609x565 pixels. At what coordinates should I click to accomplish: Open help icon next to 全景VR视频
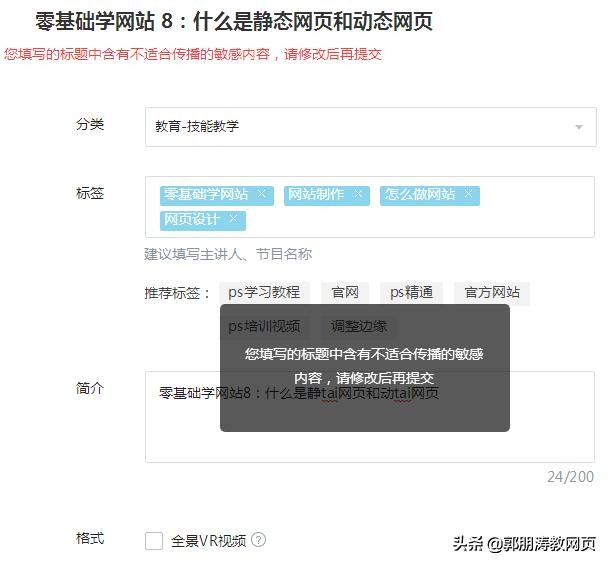pyautogui.click(x=258, y=539)
